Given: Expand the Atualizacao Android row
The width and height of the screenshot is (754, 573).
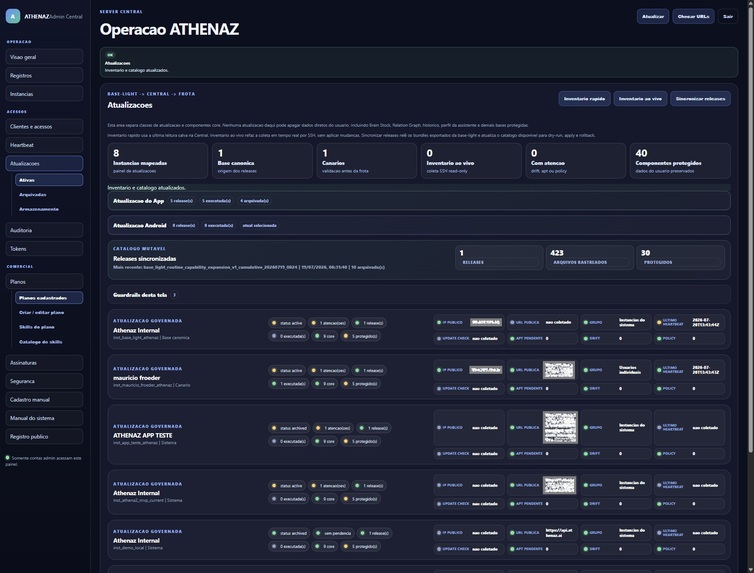Looking at the screenshot, I should [x=419, y=225].
